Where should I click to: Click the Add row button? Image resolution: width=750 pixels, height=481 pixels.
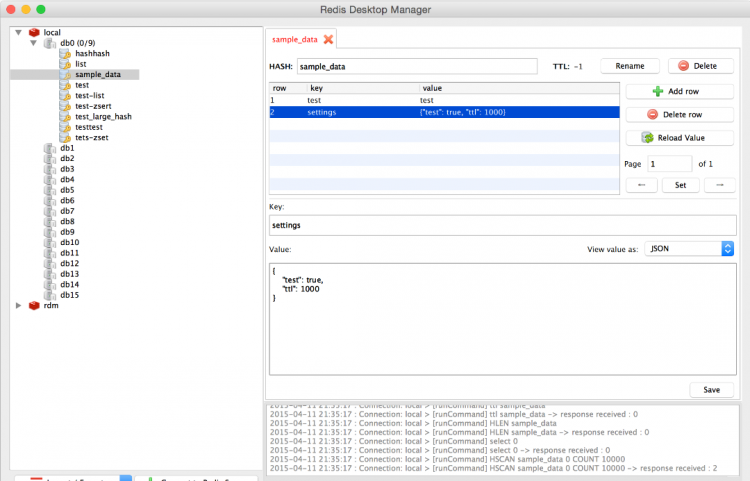(680, 91)
